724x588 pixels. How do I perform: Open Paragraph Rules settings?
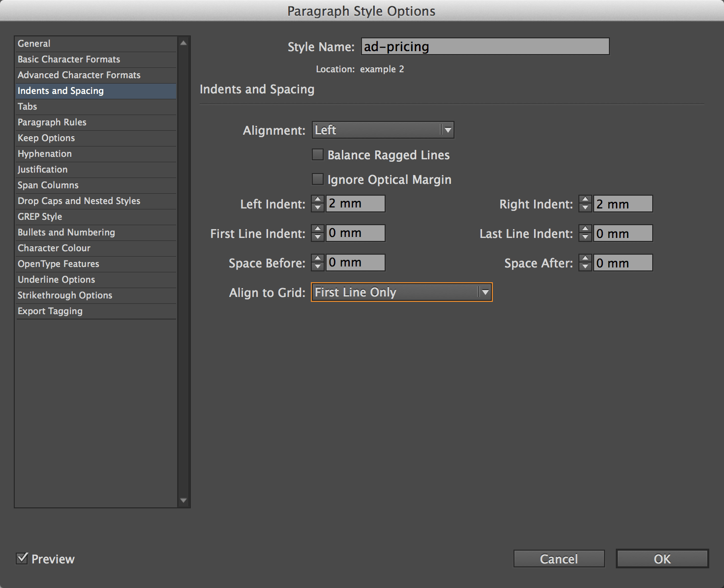click(96, 122)
